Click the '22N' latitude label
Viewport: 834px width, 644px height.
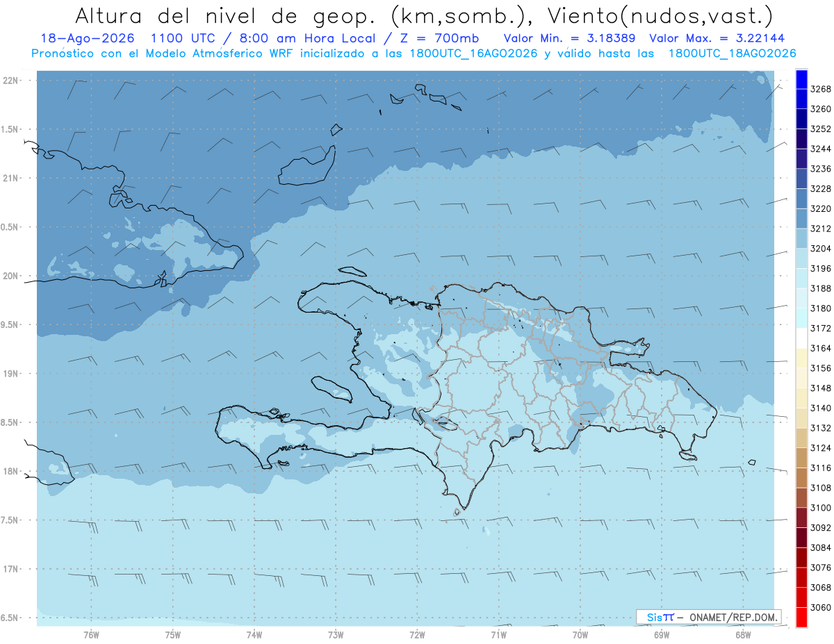tap(11, 81)
